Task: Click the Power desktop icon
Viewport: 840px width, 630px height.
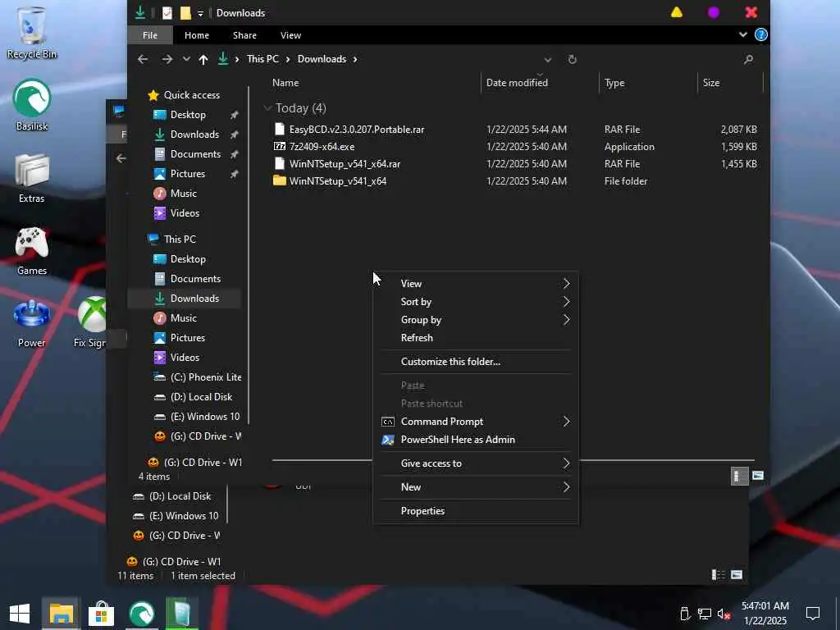Action: (x=32, y=323)
